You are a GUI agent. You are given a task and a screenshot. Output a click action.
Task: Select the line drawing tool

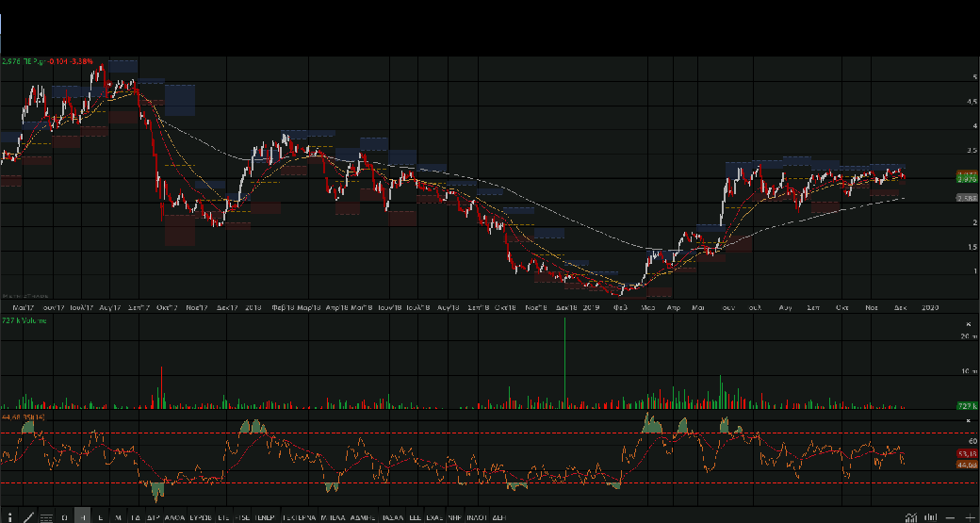coord(27,516)
